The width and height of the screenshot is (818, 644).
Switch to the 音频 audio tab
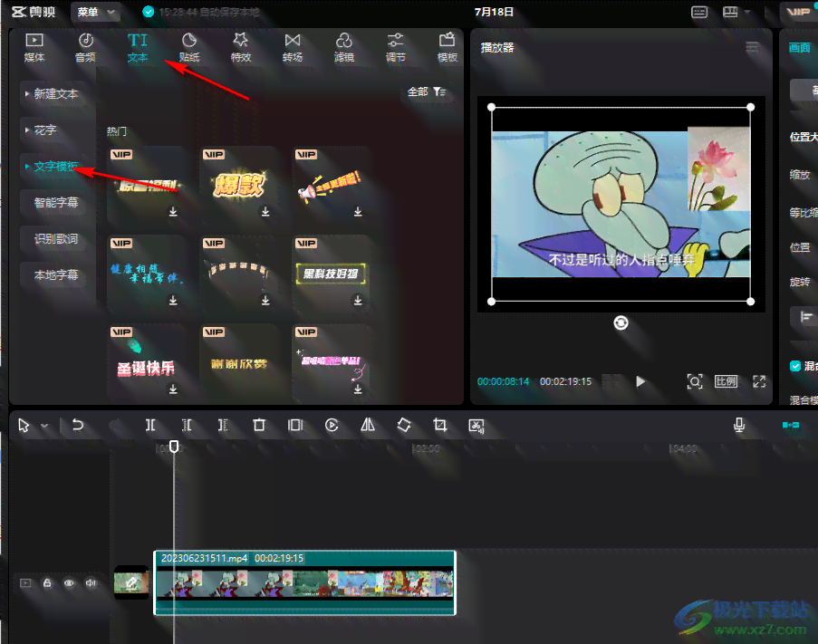click(x=85, y=47)
